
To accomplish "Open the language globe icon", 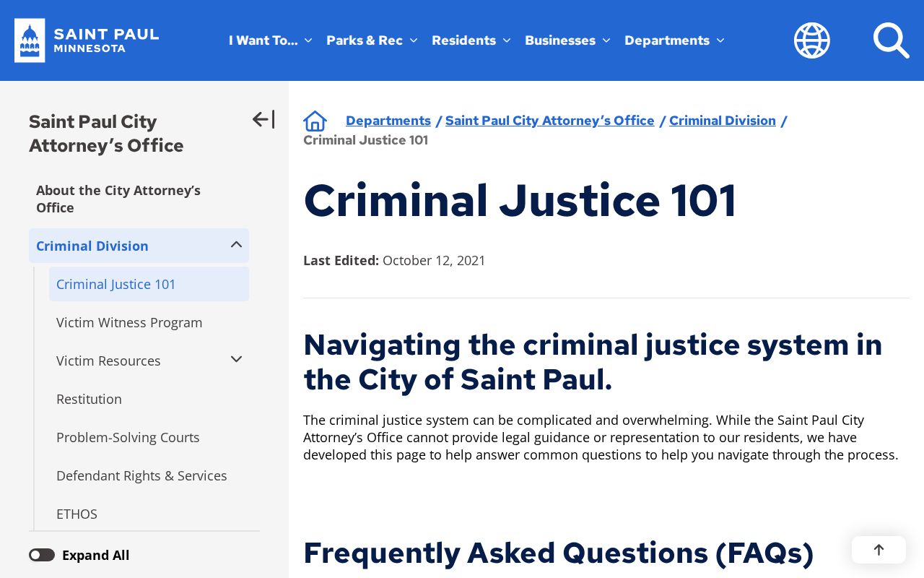I will pos(812,40).
